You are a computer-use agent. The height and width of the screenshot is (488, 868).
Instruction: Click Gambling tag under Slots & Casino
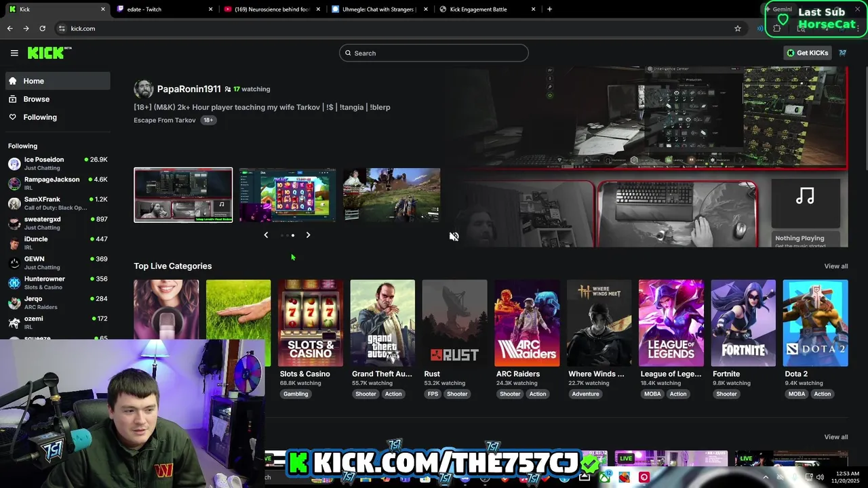coord(296,394)
